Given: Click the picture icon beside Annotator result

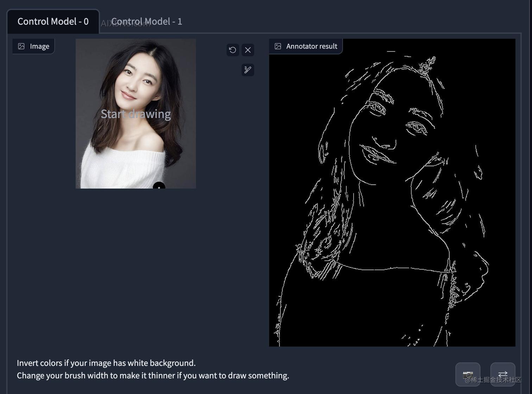Looking at the screenshot, I should [278, 46].
